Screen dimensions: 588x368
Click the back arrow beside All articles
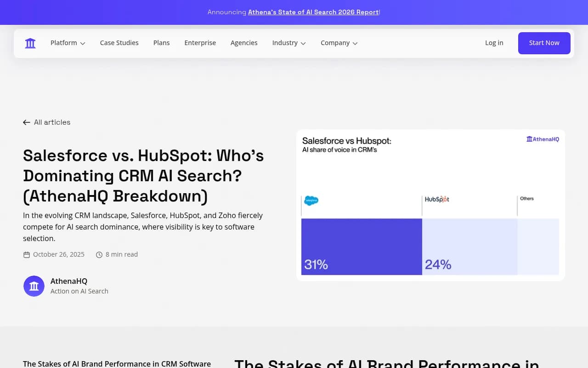pyautogui.click(x=27, y=122)
